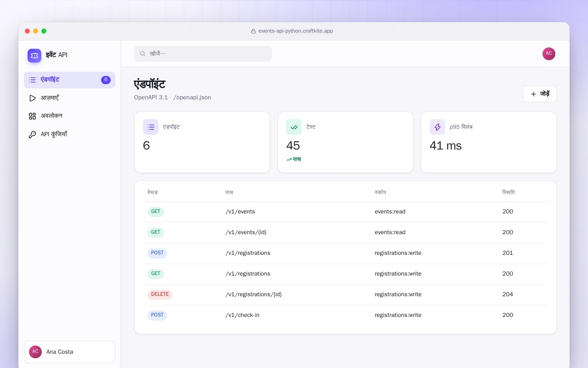
Task: Select the /v1/events path cell
Action: (240, 212)
